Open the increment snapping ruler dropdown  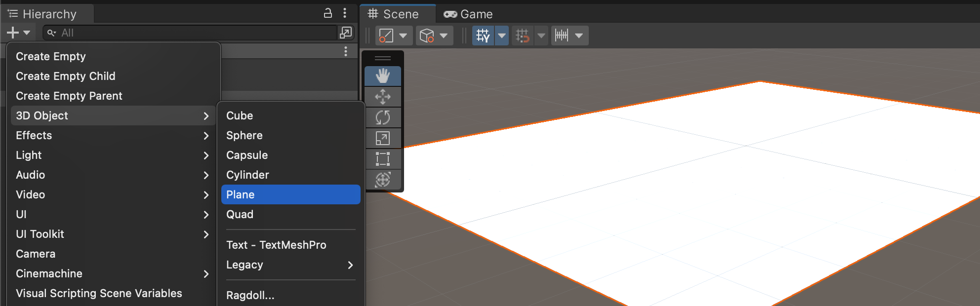click(579, 36)
